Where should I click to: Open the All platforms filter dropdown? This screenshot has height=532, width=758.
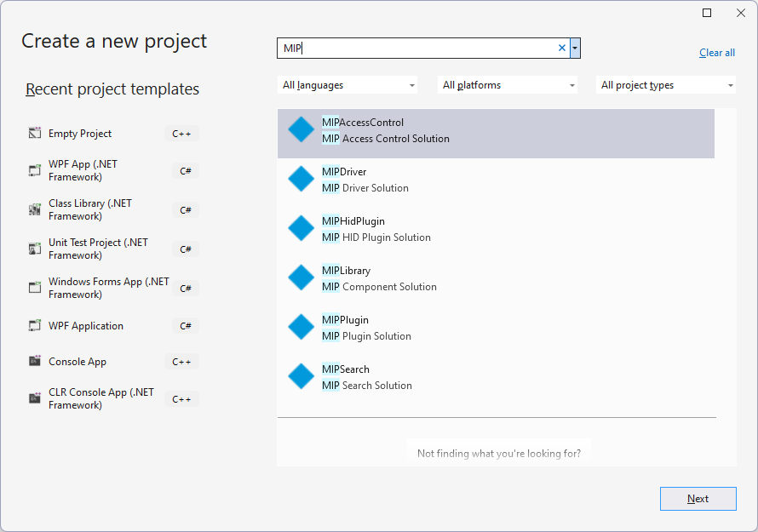click(x=508, y=85)
